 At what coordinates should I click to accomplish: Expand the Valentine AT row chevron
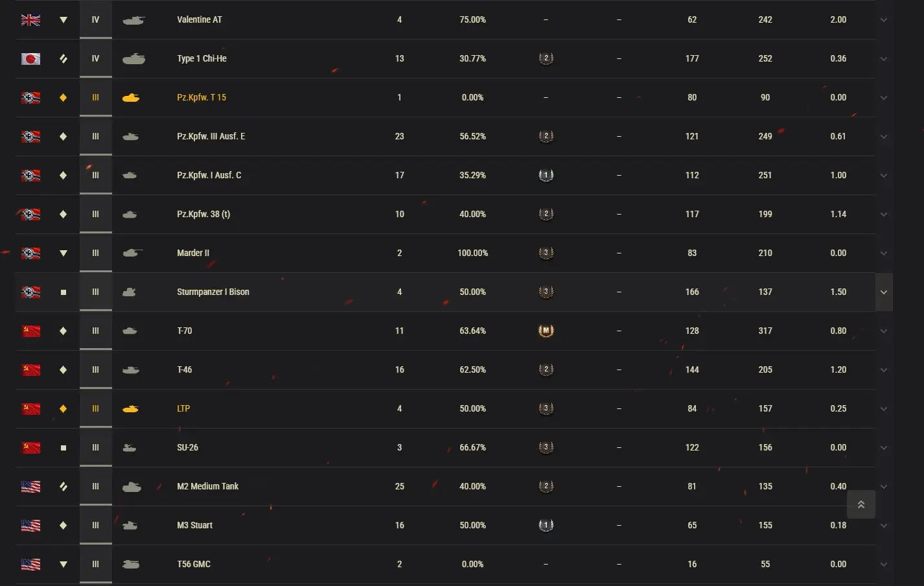(884, 20)
